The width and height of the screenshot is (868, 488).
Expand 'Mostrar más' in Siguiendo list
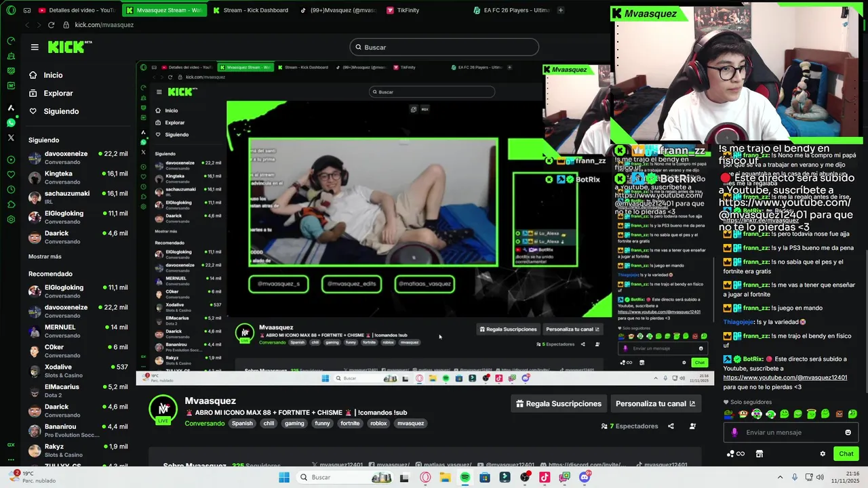(x=45, y=256)
